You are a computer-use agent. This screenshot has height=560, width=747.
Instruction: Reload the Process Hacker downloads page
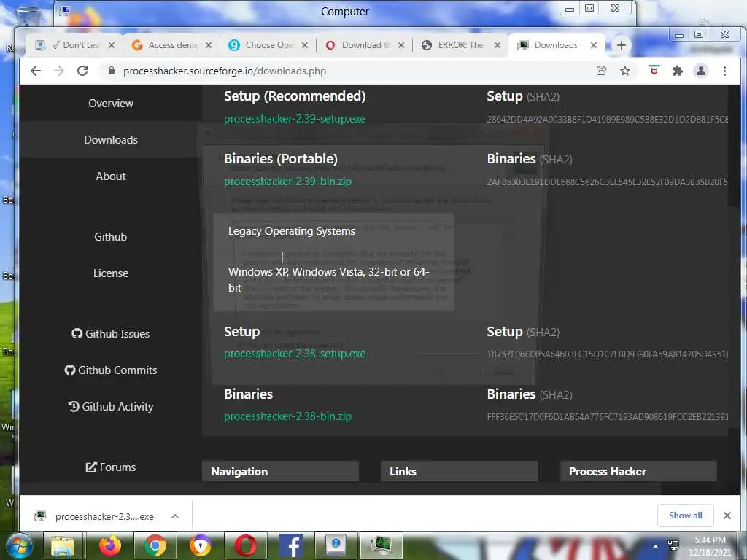point(82,71)
